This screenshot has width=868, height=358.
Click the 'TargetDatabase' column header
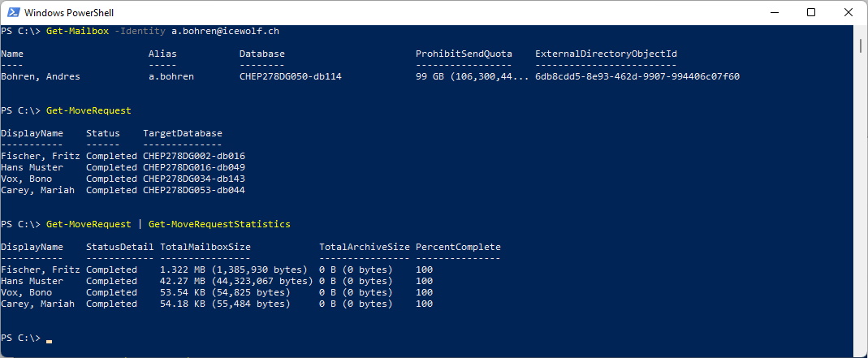click(x=183, y=133)
